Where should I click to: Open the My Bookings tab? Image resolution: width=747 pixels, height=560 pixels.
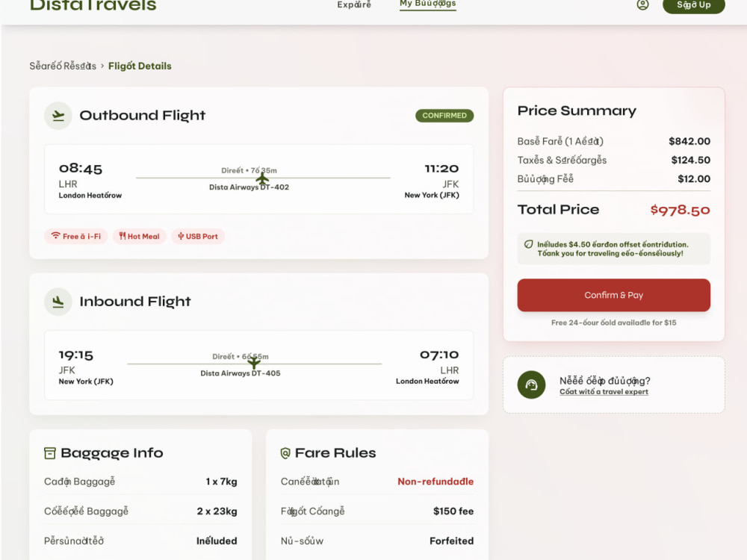coord(428,4)
